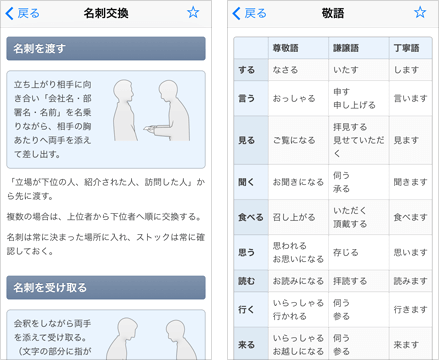Tap the illustration of handing over a business card
439x360 pixels.
point(151,110)
